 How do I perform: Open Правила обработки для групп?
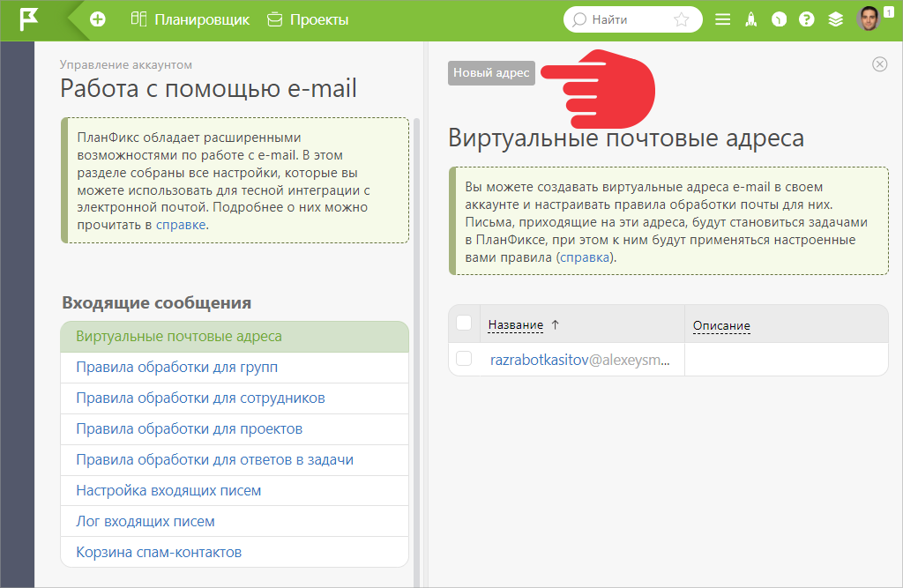pos(235,368)
